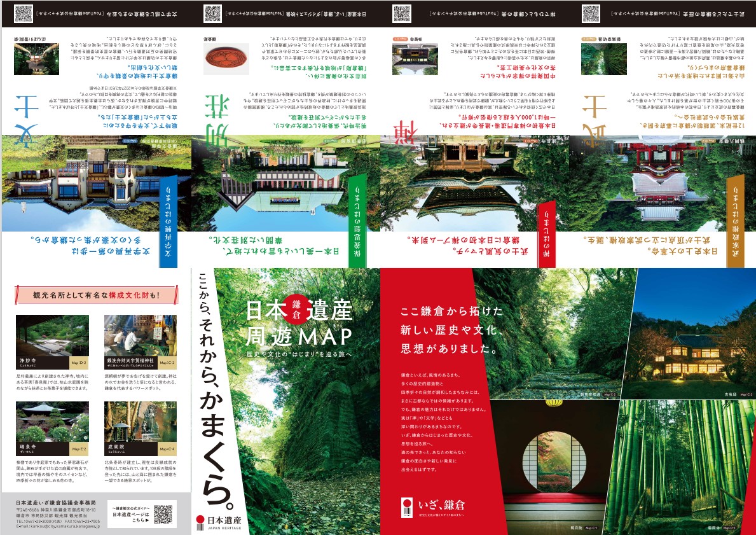Click Map:D-2 tag under 浄妙寺
The height and width of the screenshot is (535, 756).
(x=79, y=363)
